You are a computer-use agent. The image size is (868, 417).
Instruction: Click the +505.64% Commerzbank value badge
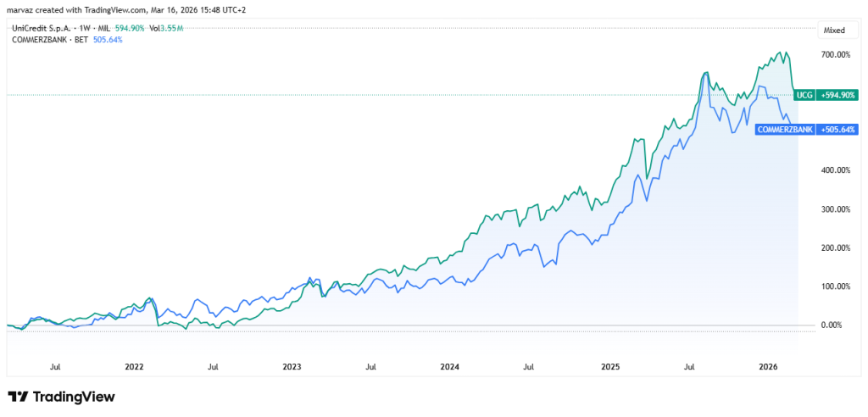click(x=837, y=130)
